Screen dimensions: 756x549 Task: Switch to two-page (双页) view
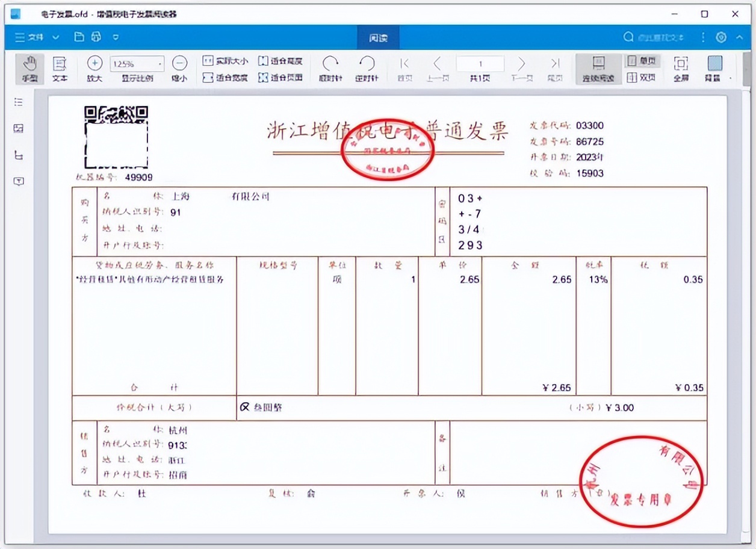[x=642, y=77]
